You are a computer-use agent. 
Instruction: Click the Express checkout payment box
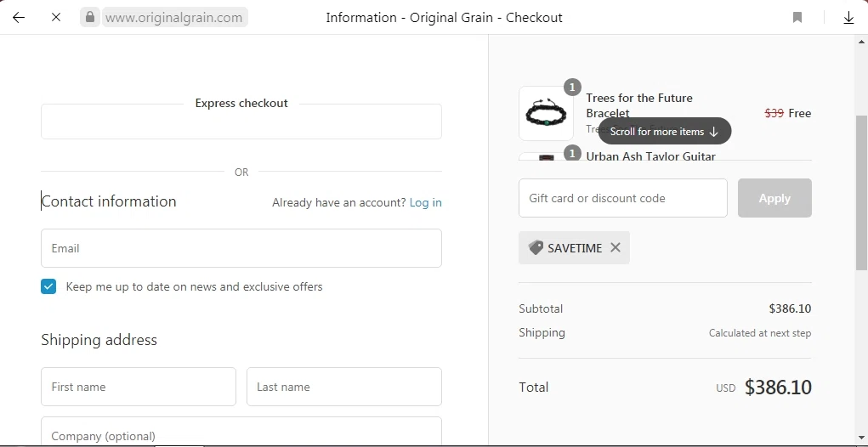pyautogui.click(x=241, y=122)
